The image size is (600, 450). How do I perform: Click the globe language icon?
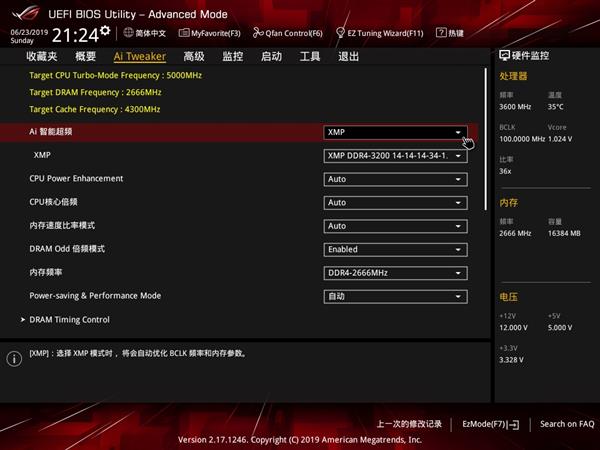pyautogui.click(x=128, y=33)
